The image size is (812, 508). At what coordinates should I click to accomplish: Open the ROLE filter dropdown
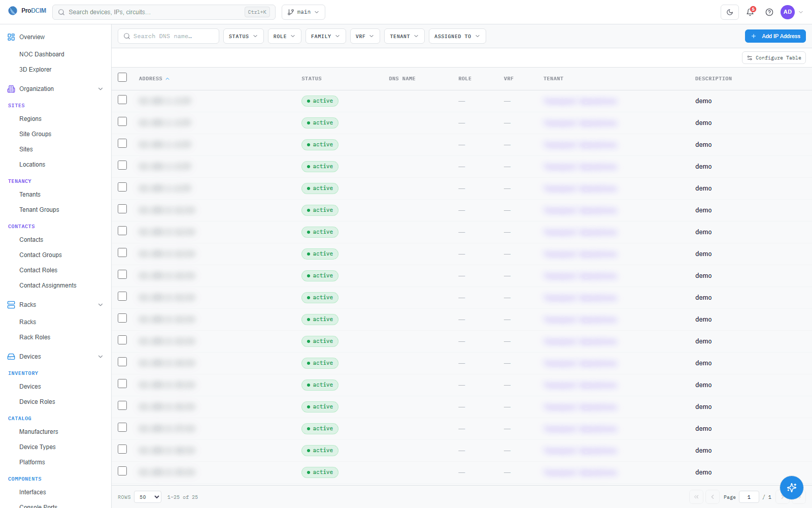[x=285, y=36]
